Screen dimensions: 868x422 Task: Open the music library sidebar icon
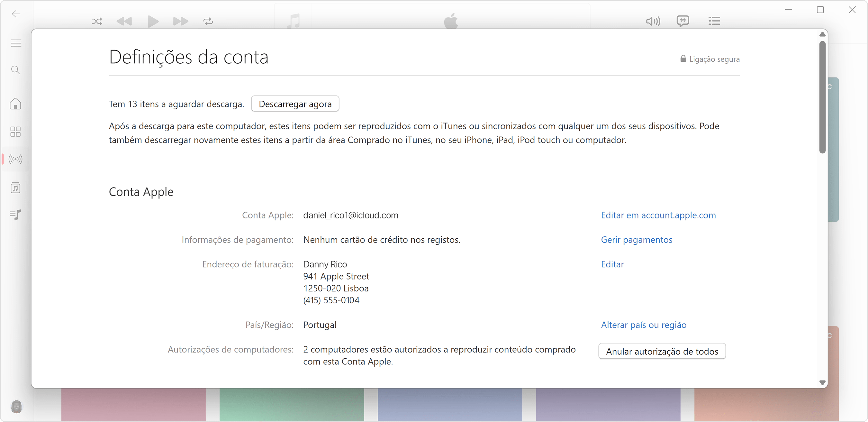pos(15,187)
